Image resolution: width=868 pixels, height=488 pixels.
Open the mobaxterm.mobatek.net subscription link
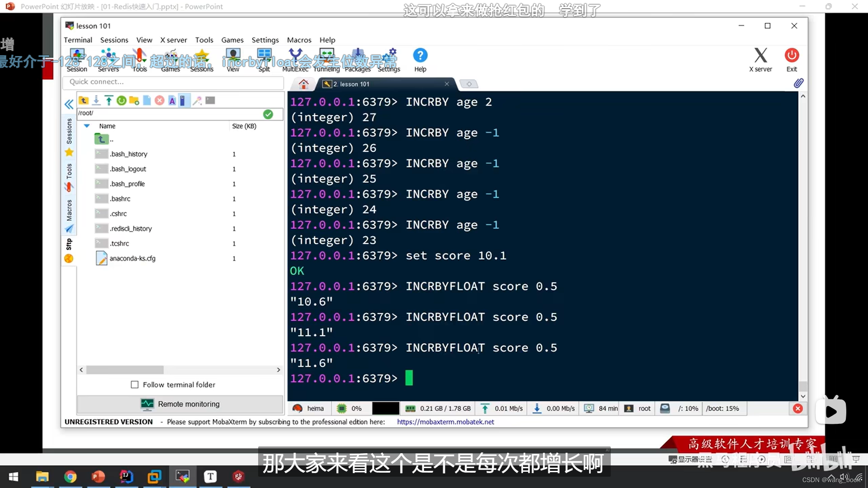tap(446, 422)
